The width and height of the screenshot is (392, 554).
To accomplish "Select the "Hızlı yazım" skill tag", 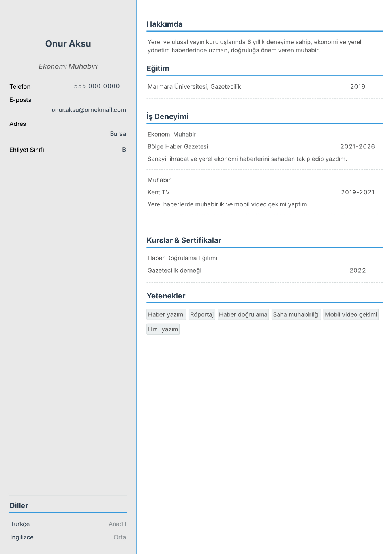I will click(x=163, y=329).
